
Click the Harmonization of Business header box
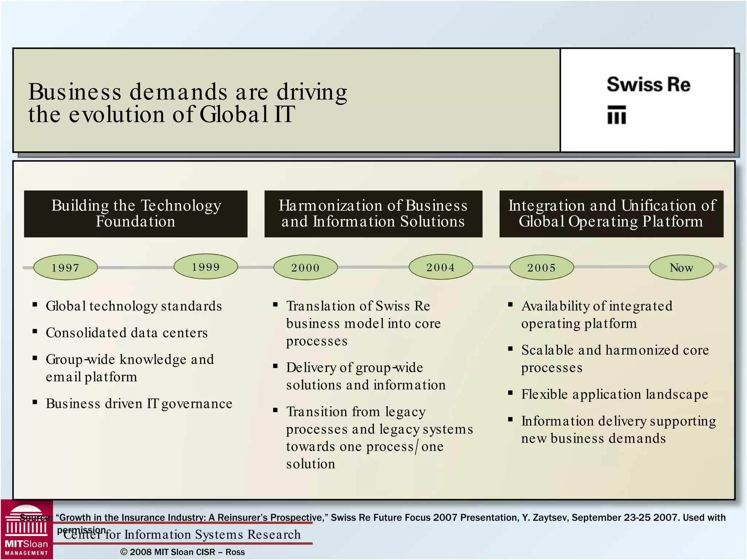373,214
